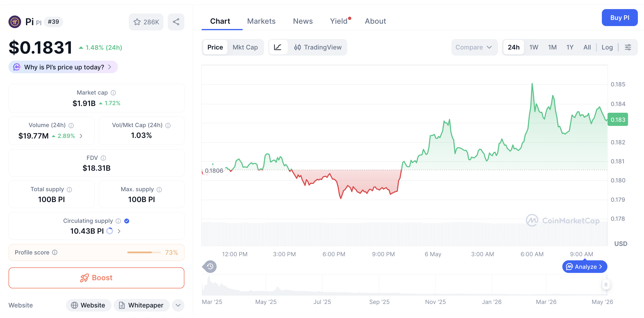Expand Volume (24h) details chevron
The width and height of the screenshot is (644, 318).
(81, 136)
